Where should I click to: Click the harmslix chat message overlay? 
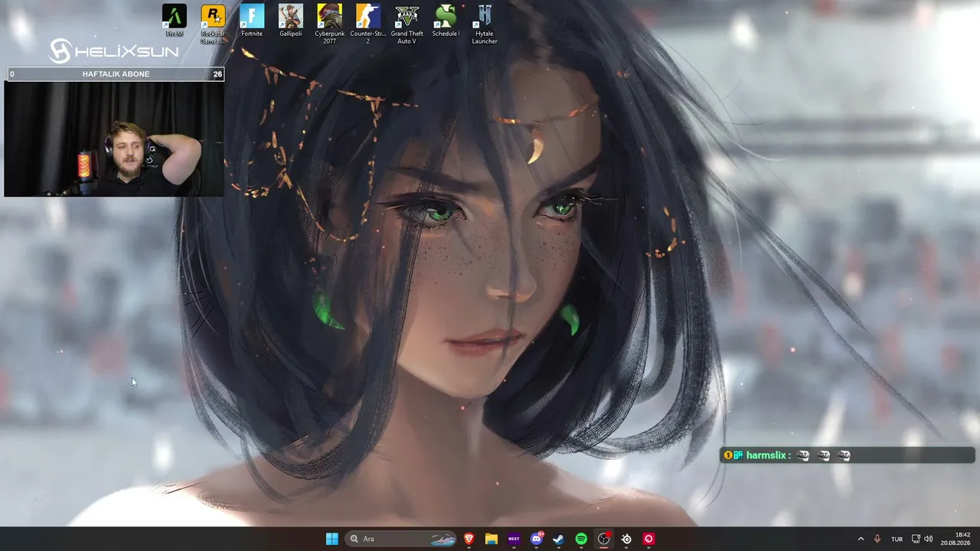click(x=848, y=455)
